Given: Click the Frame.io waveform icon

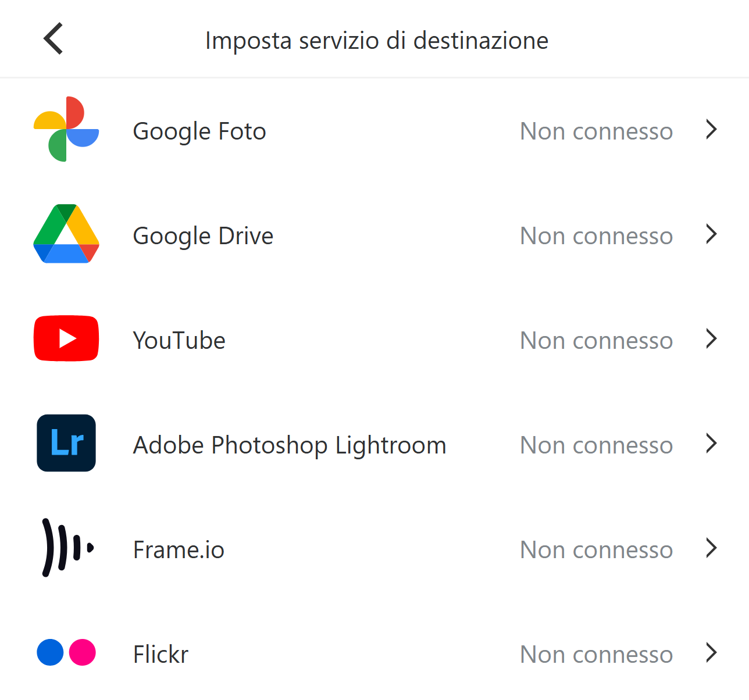Looking at the screenshot, I should (x=66, y=548).
